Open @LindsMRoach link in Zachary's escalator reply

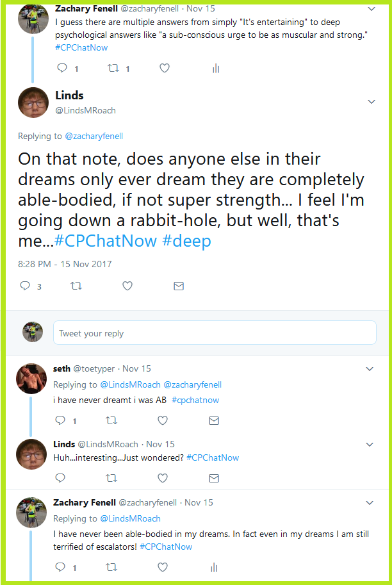pyautogui.click(x=130, y=518)
